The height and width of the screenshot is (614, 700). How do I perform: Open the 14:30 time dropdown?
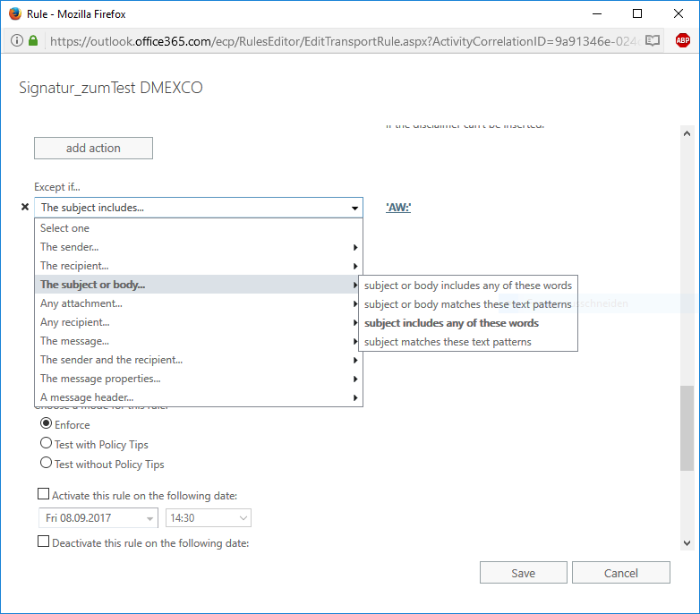click(x=208, y=518)
